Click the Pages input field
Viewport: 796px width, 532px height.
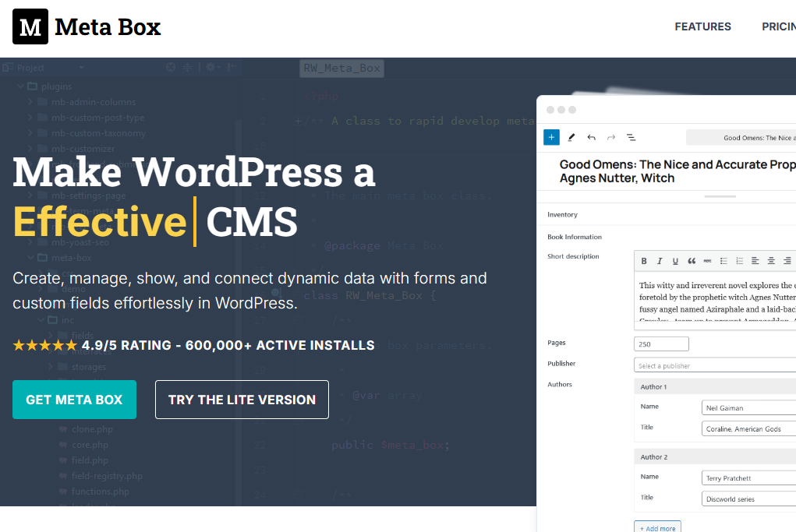(x=661, y=344)
